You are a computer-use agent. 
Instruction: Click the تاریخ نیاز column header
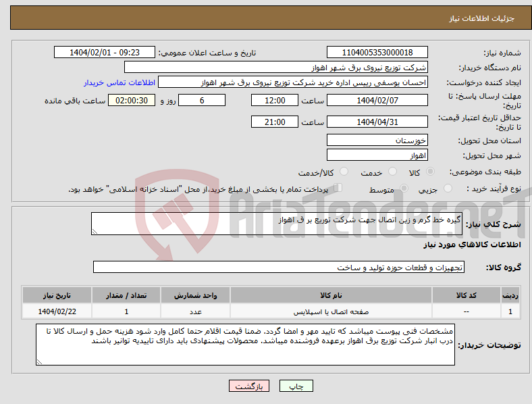57,295
